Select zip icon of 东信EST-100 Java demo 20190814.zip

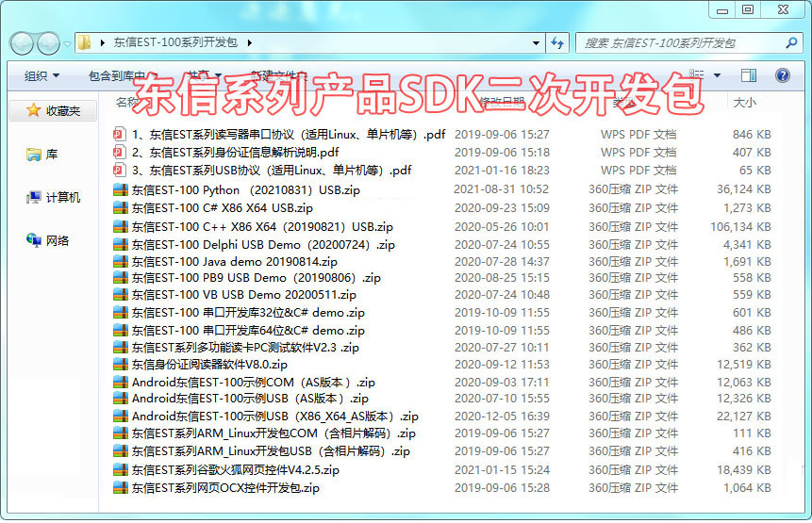(x=120, y=261)
